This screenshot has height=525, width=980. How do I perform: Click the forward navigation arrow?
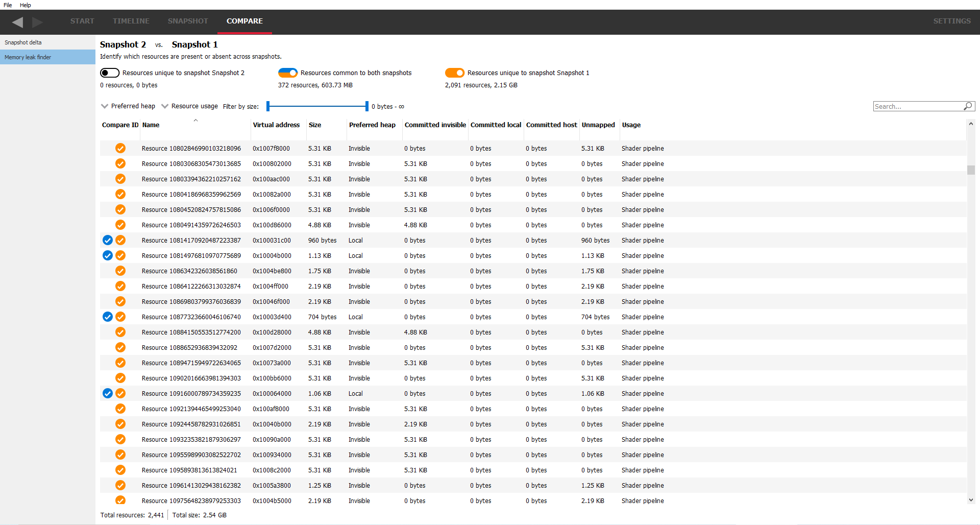point(37,22)
